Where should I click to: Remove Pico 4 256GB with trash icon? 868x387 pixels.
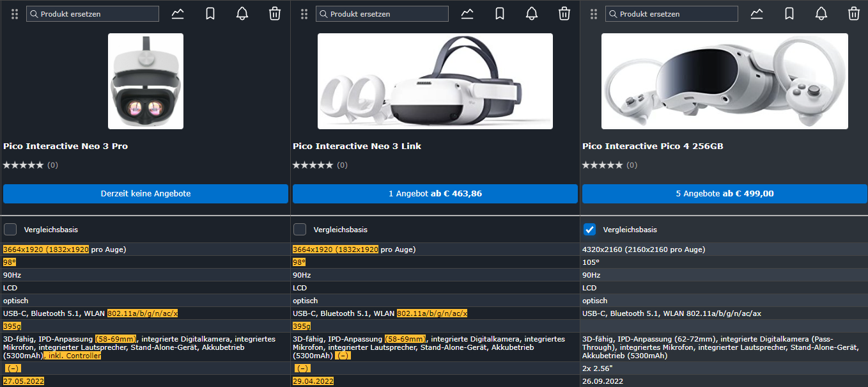(854, 13)
